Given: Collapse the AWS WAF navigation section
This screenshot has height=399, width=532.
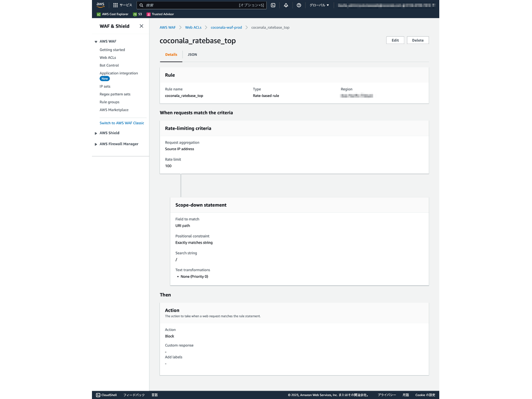Looking at the screenshot, I should click(96, 41).
